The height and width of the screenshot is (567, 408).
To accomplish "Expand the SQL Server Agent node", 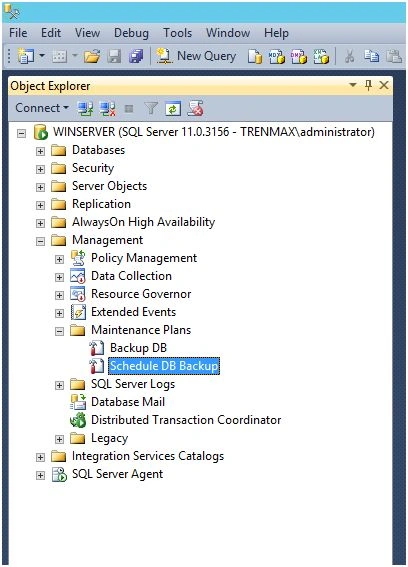I will coord(40,475).
